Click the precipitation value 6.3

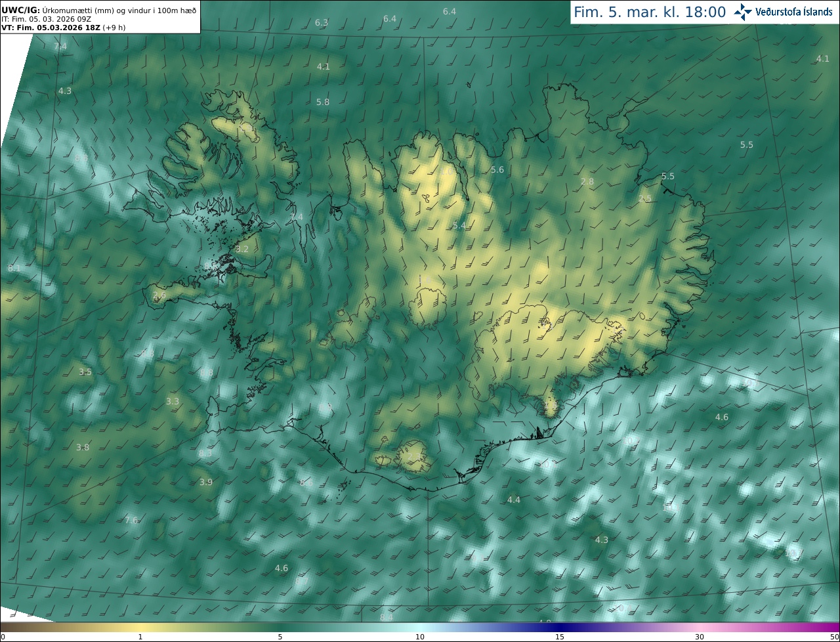322,22
